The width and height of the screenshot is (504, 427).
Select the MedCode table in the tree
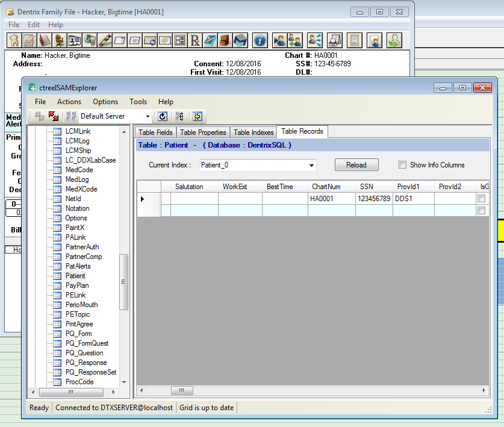click(x=79, y=170)
